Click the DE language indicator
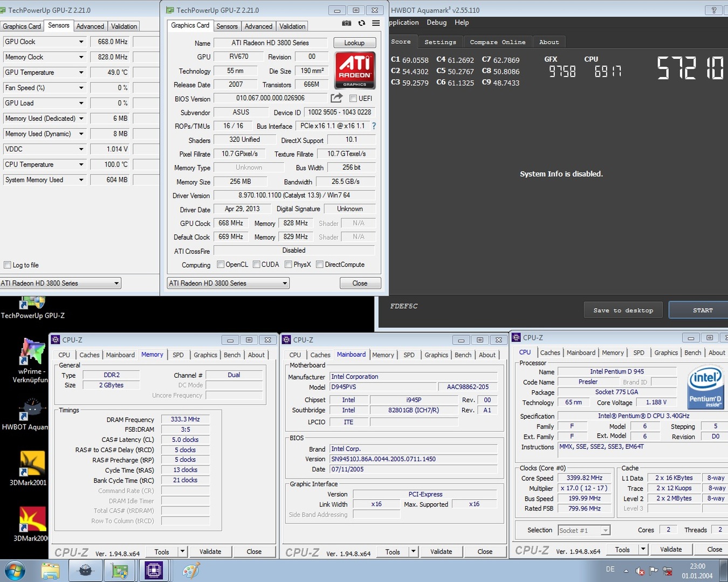Image resolution: width=728 pixels, height=582 pixels. [610, 569]
